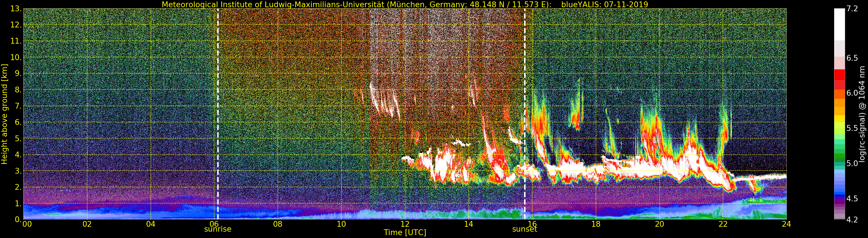The width and height of the screenshot is (868, 238).
Task: Click the white dashed sunrise line
Action: coord(218,114)
